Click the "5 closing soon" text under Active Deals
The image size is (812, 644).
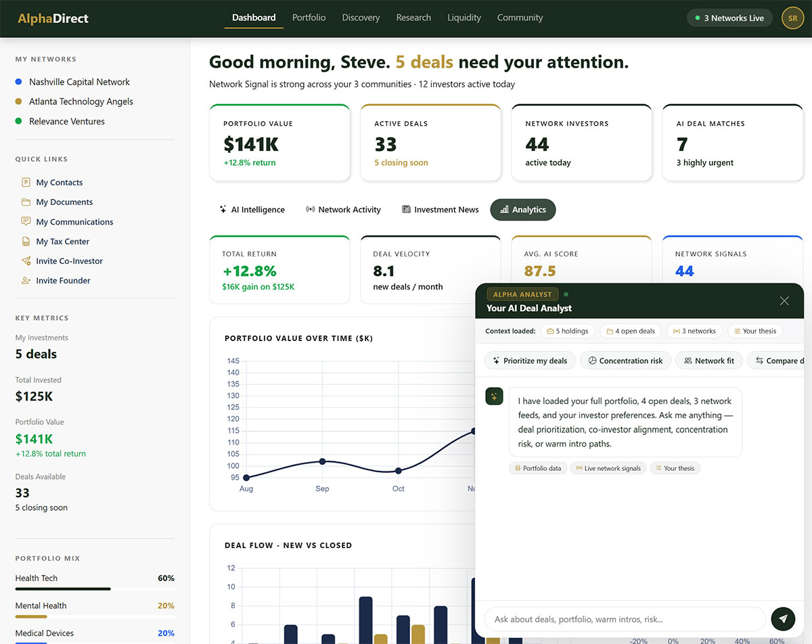[401, 162]
